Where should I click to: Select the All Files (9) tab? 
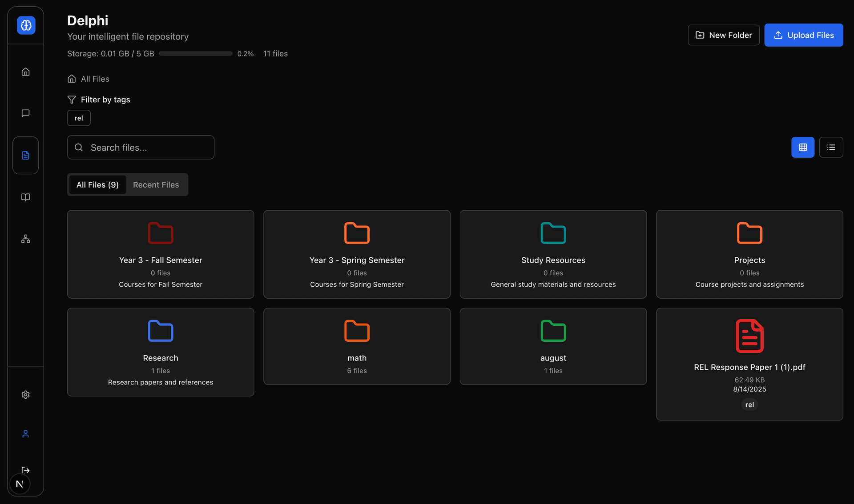(x=97, y=184)
